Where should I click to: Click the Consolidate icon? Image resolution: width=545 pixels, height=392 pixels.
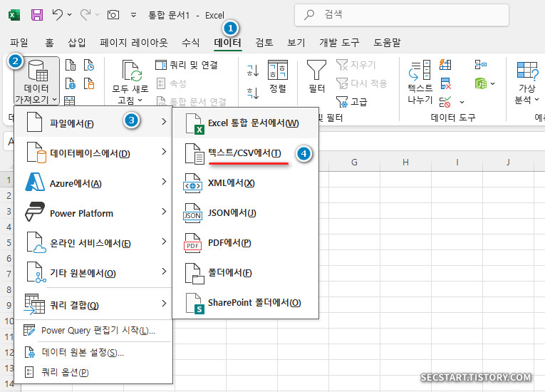click(x=481, y=64)
